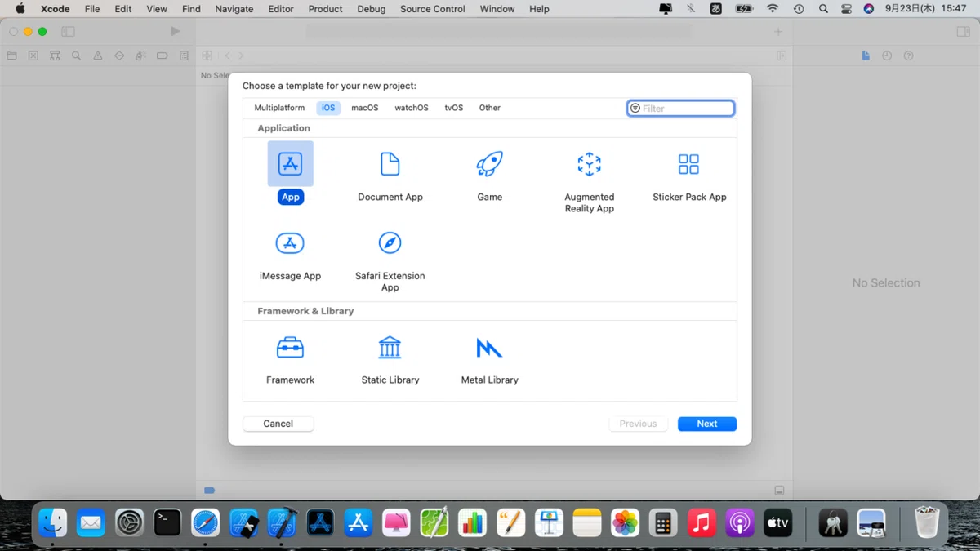Show the Report navigator icon
980x551 pixels.
pos(184,56)
